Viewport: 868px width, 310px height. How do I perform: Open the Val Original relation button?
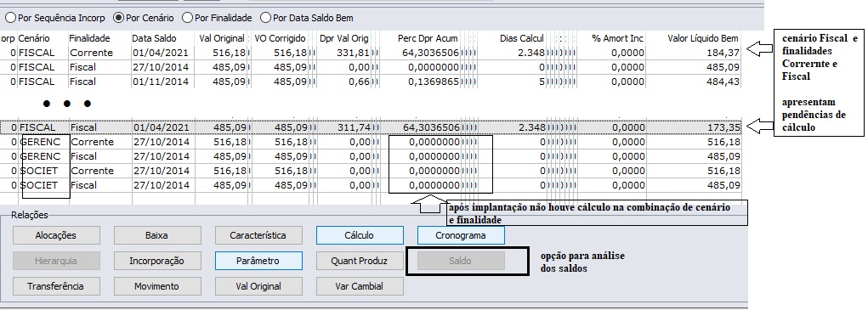click(x=258, y=286)
